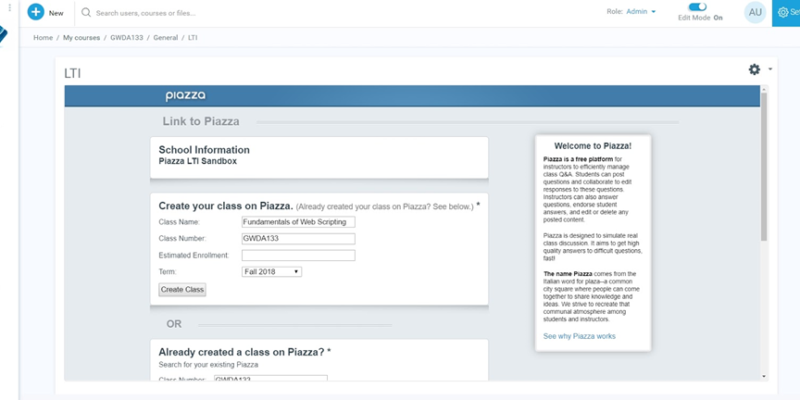Click the OR divider label
Viewport: 800px width, 400px height.
tap(174, 324)
